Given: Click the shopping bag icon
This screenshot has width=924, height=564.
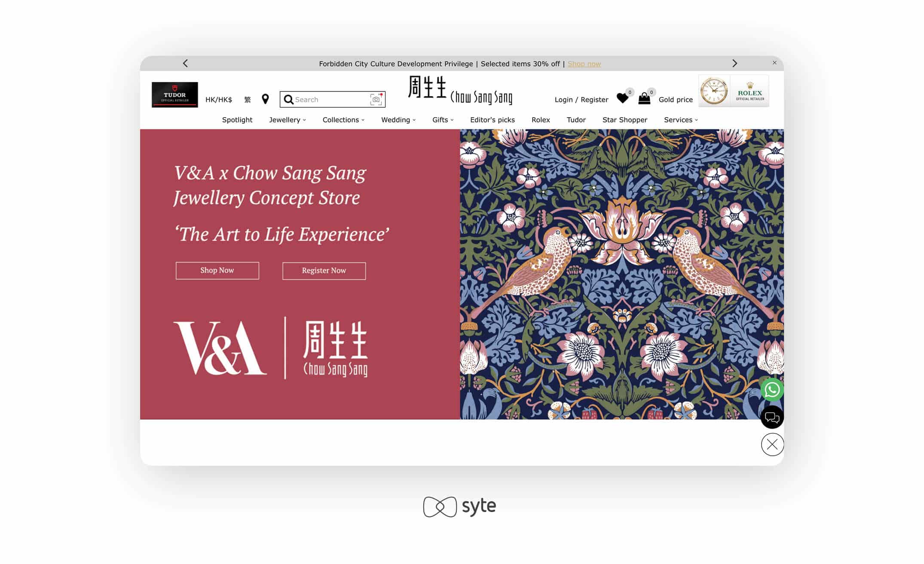Looking at the screenshot, I should click(645, 99).
